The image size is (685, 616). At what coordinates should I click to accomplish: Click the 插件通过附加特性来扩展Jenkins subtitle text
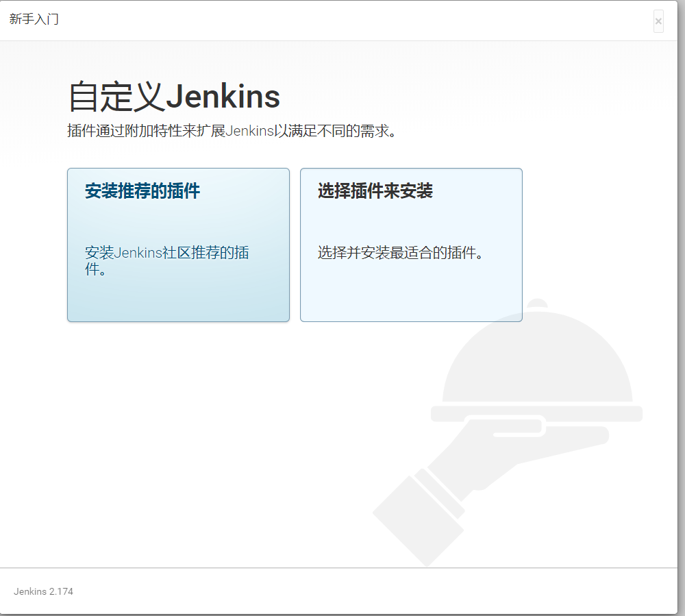[x=232, y=131]
